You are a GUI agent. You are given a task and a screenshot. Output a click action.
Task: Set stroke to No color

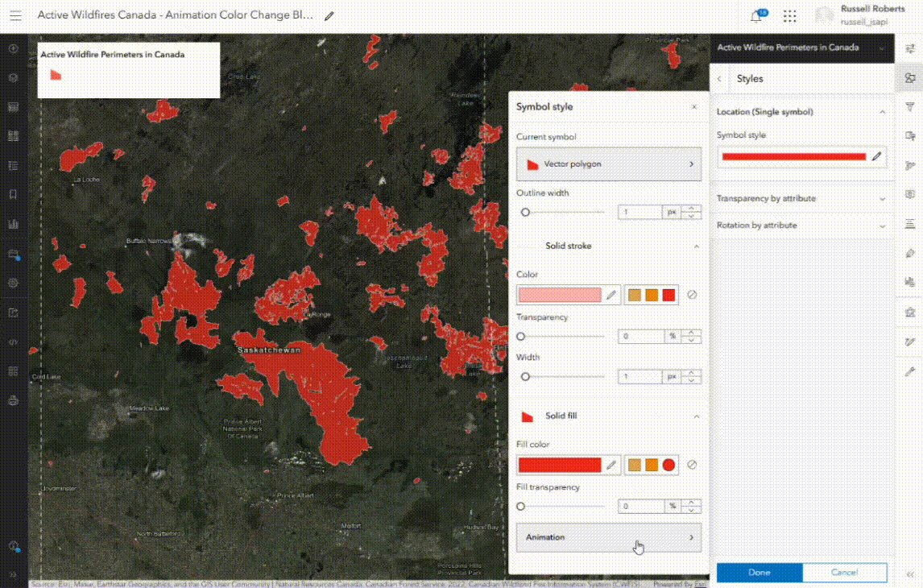pos(693,295)
